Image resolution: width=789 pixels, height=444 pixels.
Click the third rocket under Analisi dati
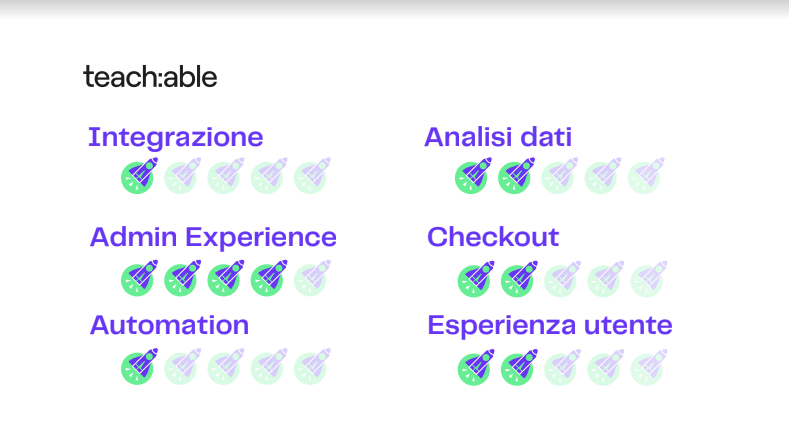click(x=559, y=176)
